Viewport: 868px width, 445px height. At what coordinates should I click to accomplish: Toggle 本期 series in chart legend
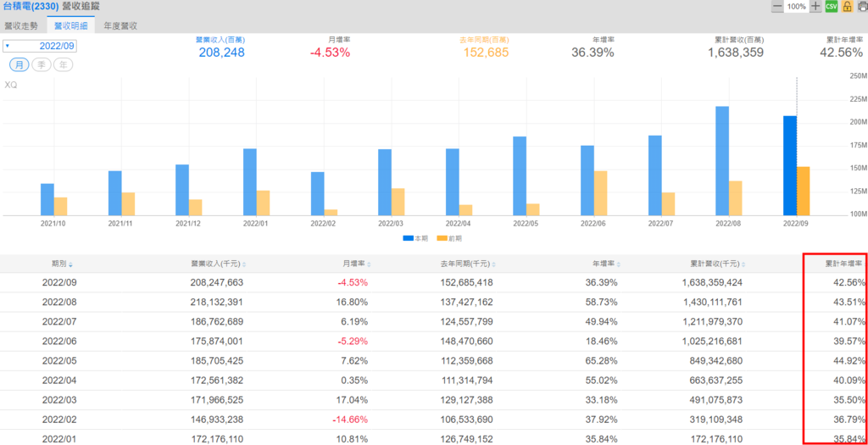coord(415,238)
